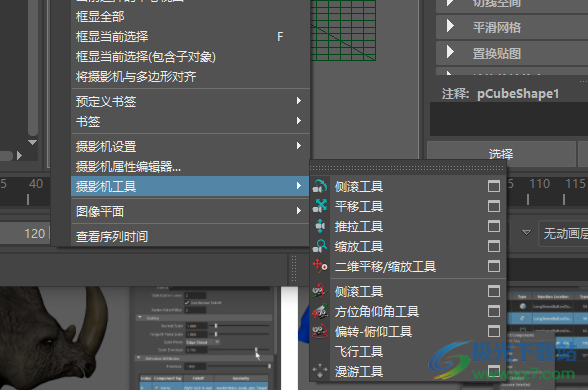
Task: Open options box for 二维平移/缩放工具
Action: pyautogui.click(x=494, y=266)
